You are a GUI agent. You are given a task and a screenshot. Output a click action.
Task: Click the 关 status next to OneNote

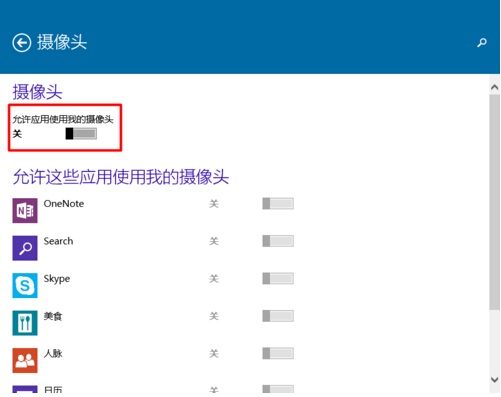[214, 204]
